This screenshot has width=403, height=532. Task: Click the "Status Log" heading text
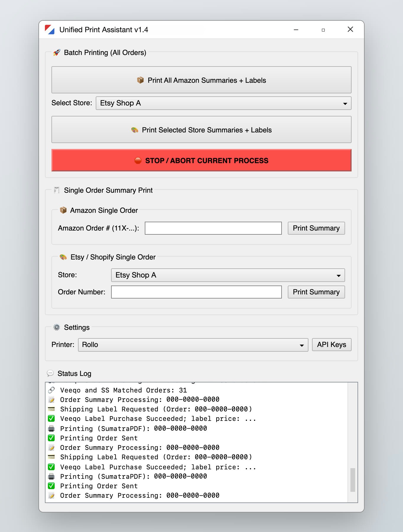[74, 374]
